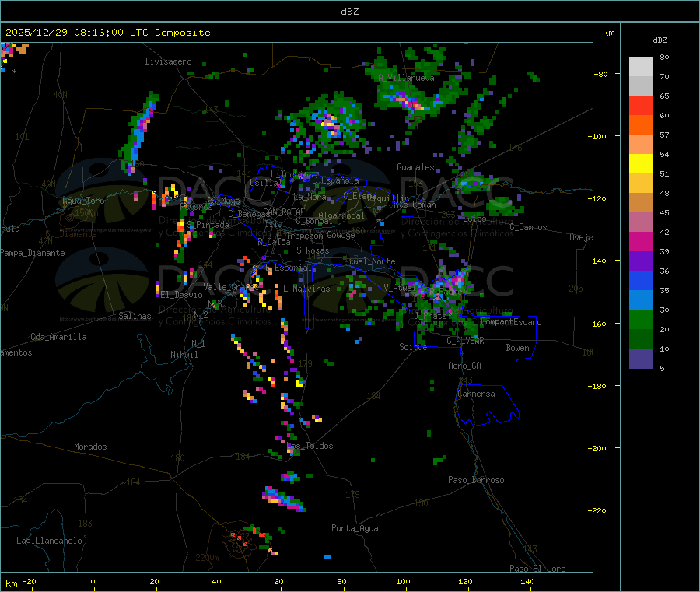Click the Pampa_Diamante map label
Screen dimensions: 700x592
(33, 253)
